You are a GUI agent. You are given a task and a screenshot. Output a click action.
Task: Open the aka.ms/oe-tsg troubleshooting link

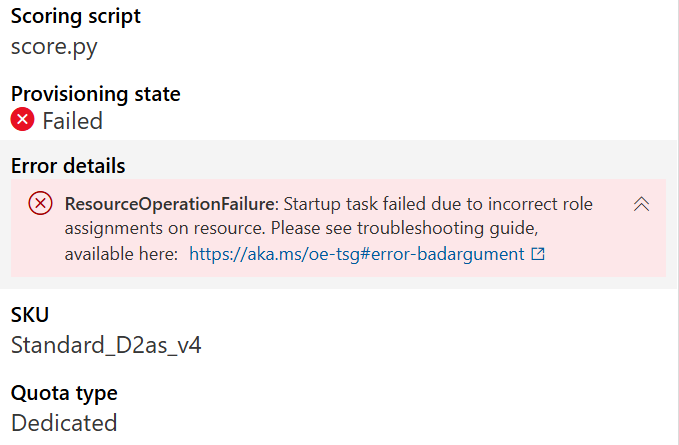click(x=357, y=255)
